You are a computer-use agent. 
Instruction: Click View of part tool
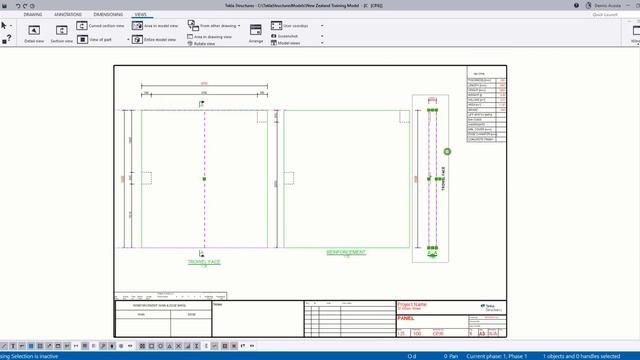[x=95, y=40]
